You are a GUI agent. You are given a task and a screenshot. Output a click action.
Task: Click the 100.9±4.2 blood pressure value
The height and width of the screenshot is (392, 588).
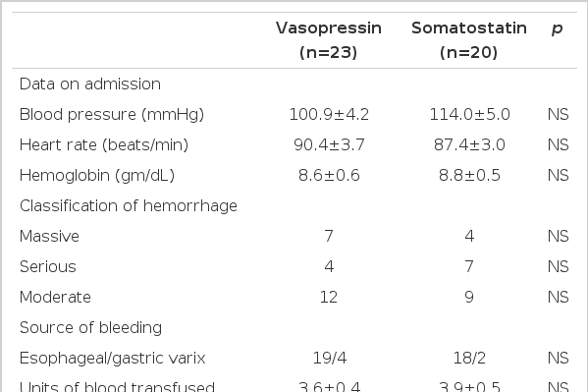click(329, 115)
